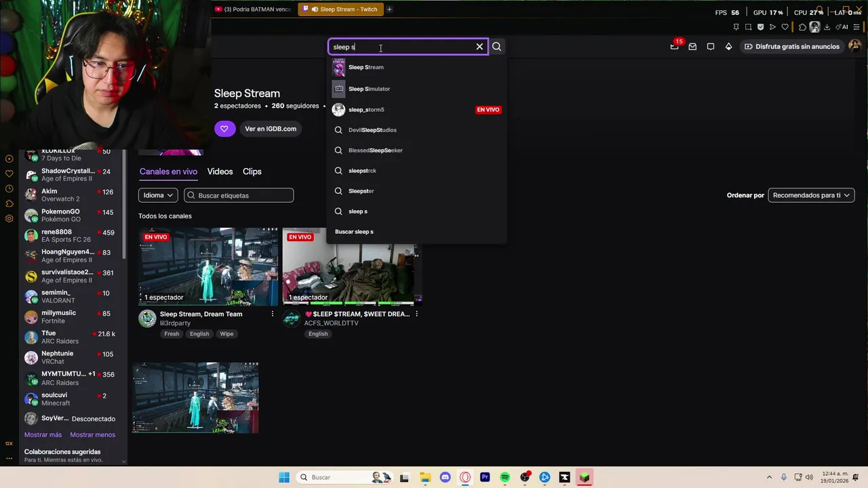Select the live sleep_storm5 channel suggestion

[x=416, y=110]
